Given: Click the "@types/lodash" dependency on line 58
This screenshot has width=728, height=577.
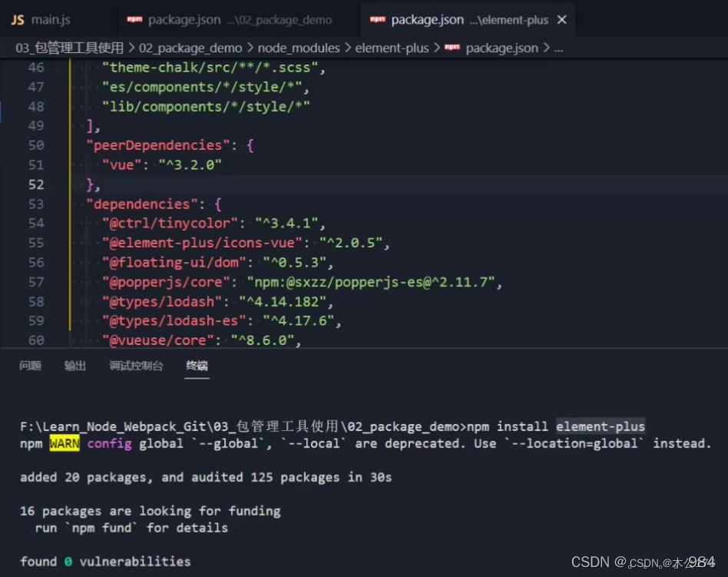Looking at the screenshot, I should (x=218, y=302).
